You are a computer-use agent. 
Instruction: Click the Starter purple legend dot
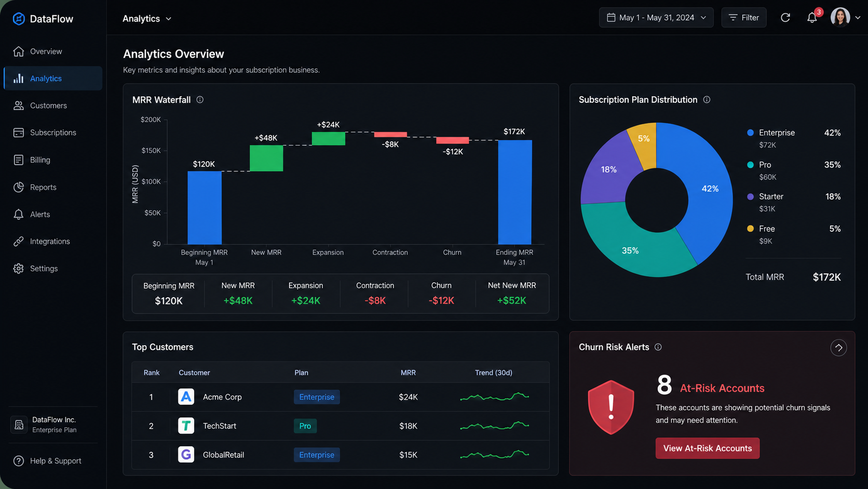point(750,196)
